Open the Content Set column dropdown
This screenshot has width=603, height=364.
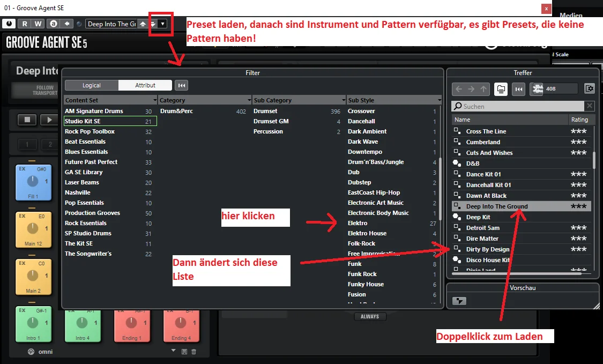pos(154,100)
